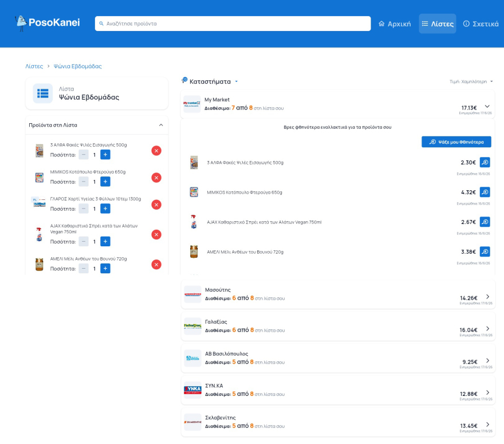
Task: Find cheaper alternative for AJAX Σπρέι 2.67€
Action: pos(485,222)
